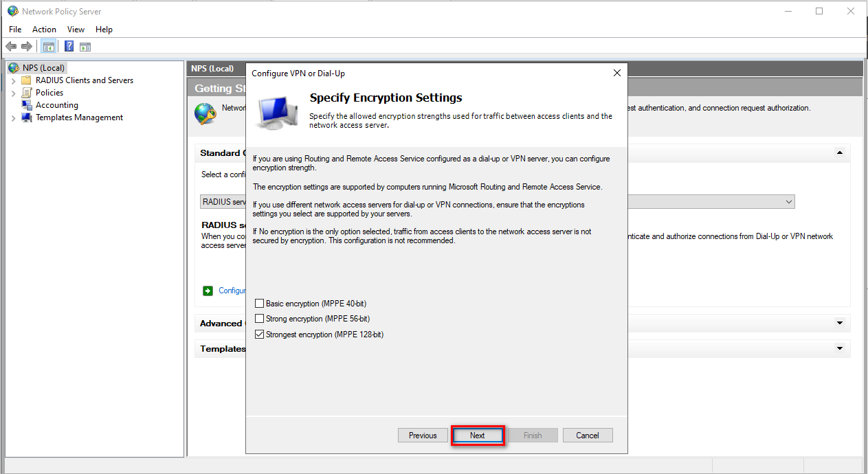Click the Back arrow in the toolbar
868x474 pixels.
click(11, 47)
